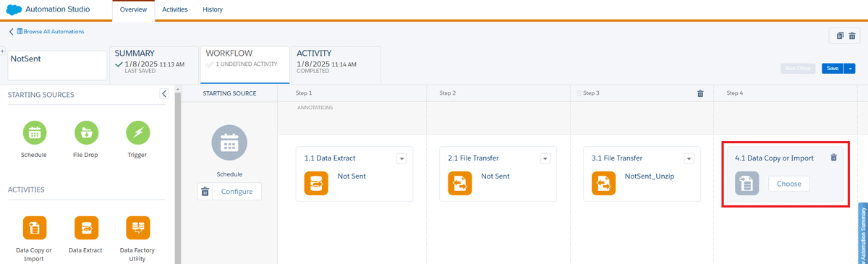Click the copy icon at top right
868x264 pixels.
[840, 36]
